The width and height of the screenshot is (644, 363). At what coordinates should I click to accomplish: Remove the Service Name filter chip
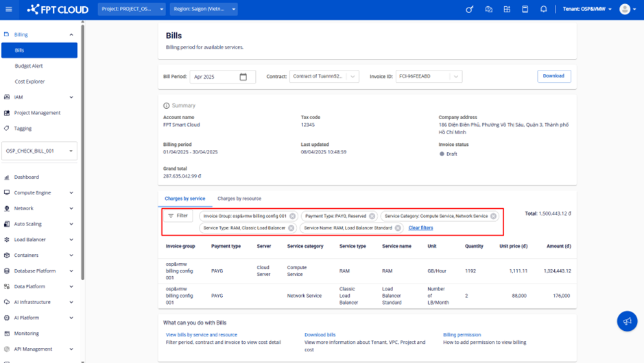click(x=398, y=228)
